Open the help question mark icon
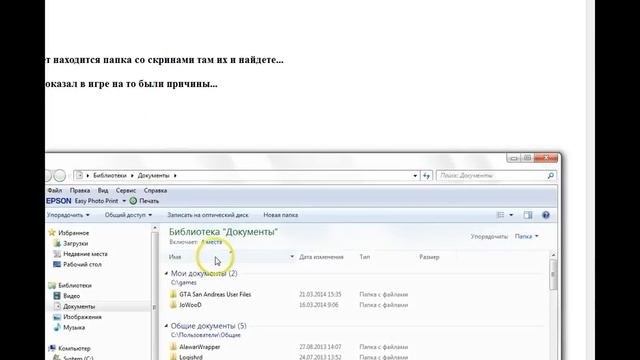 546,215
